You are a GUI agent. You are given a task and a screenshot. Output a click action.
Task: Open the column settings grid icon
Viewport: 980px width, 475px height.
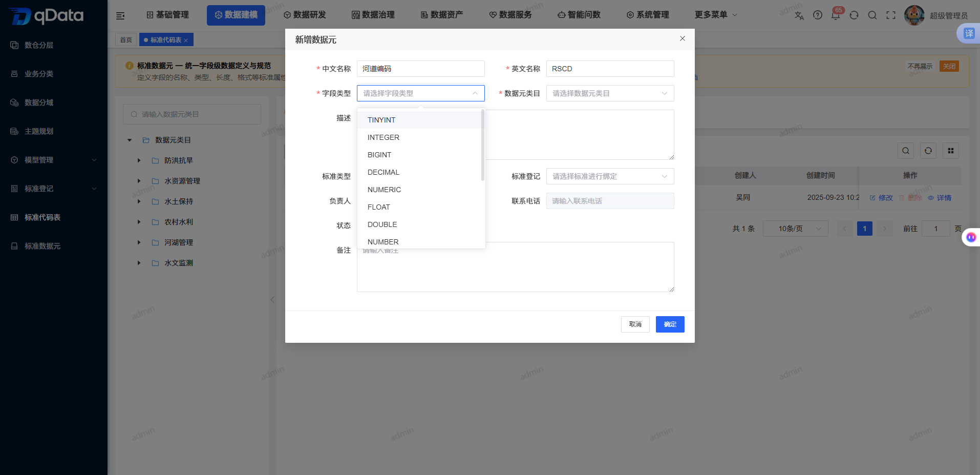[x=951, y=151]
